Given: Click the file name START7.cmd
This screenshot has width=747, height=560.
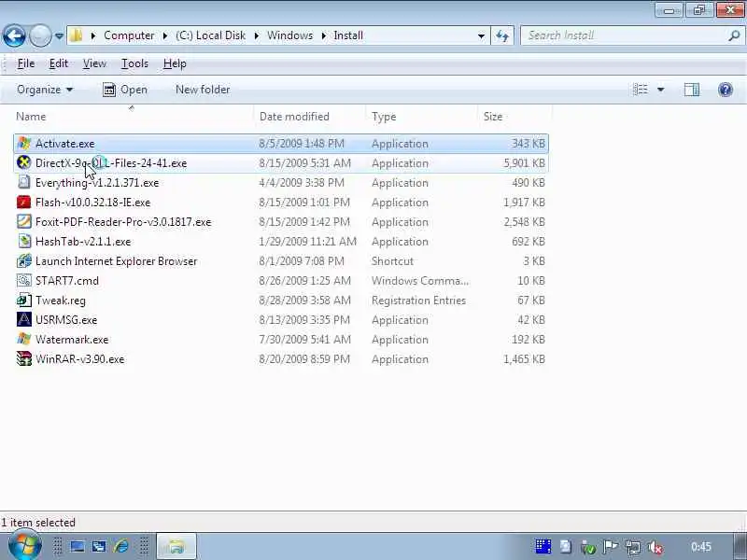Looking at the screenshot, I should click(67, 281).
